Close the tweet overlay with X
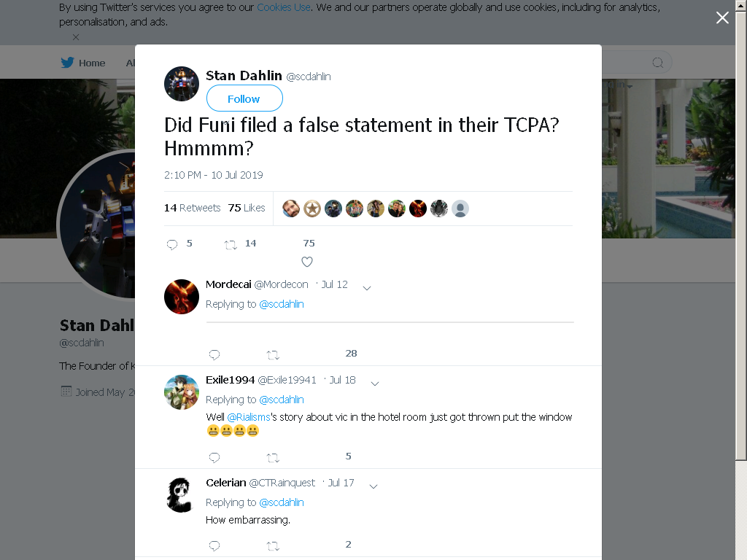Image resolution: width=747 pixels, height=560 pixels. coord(722,17)
